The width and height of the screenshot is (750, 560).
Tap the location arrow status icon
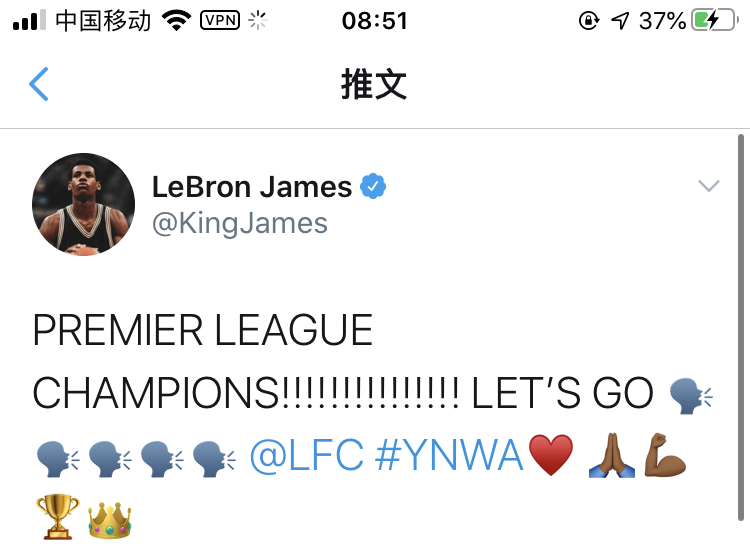(x=620, y=21)
